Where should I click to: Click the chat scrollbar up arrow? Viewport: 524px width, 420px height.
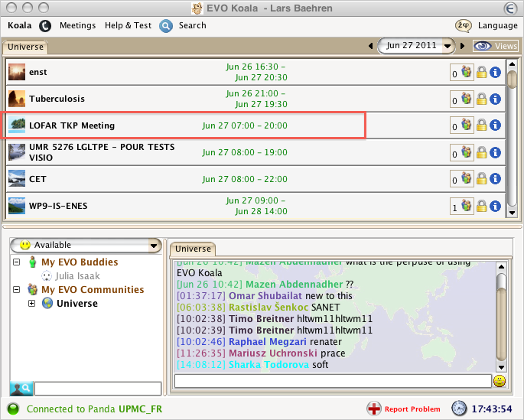(501, 267)
